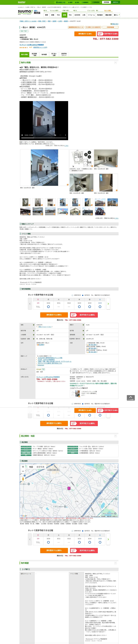Collapse the 物件概要 section

coord(115,563)
